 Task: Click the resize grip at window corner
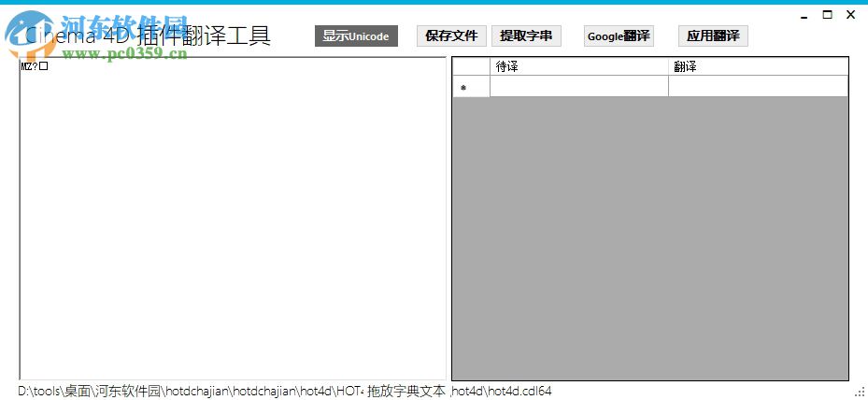tap(860, 392)
